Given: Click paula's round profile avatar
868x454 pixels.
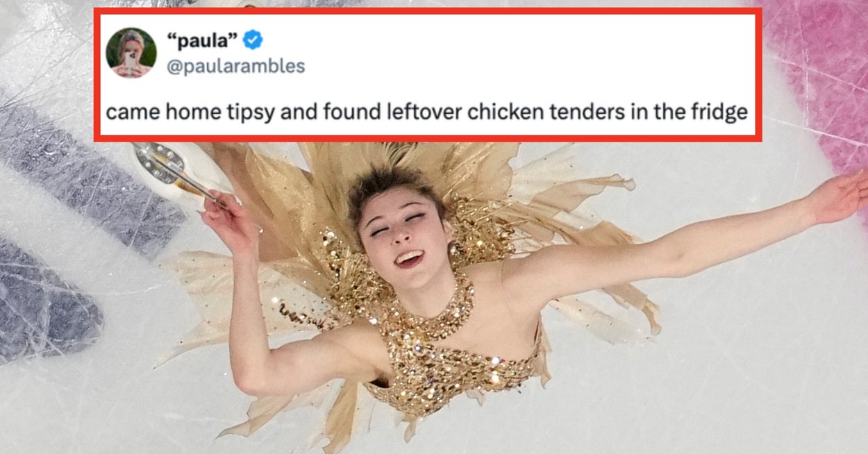Looking at the screenshot, I should pyautogui.click(x=131, y=52).
